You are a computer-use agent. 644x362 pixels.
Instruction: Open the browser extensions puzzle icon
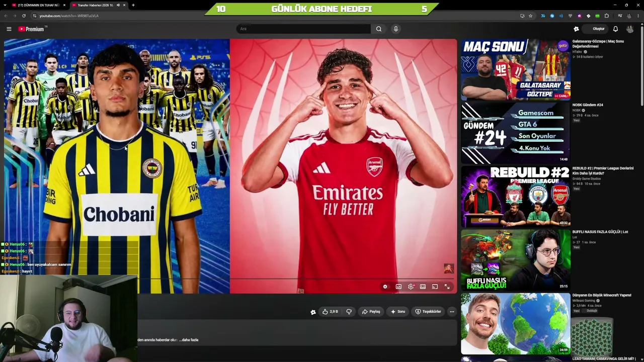(x=607, y=16)
